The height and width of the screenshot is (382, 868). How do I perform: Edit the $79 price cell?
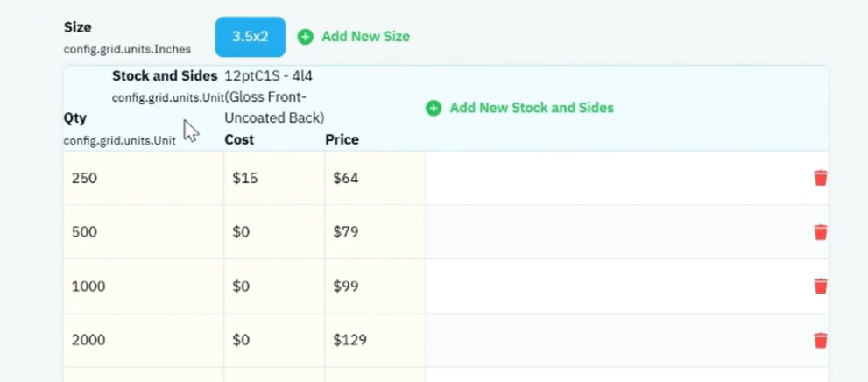pos(375,232)
